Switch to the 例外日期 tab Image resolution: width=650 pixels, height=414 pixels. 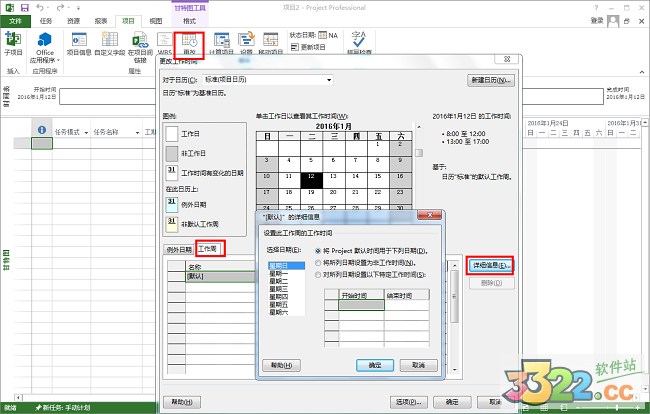pyautogui.click(x=179, y=250)
